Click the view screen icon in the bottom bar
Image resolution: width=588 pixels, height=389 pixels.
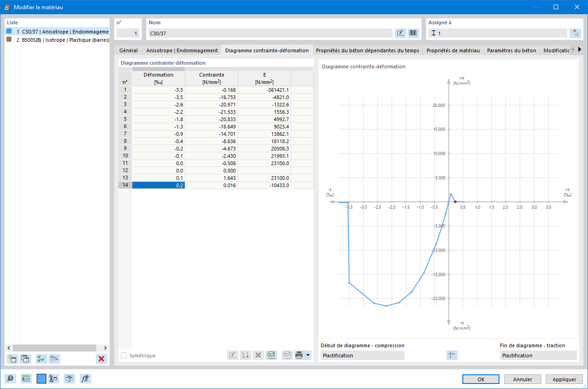click(69, 378)
